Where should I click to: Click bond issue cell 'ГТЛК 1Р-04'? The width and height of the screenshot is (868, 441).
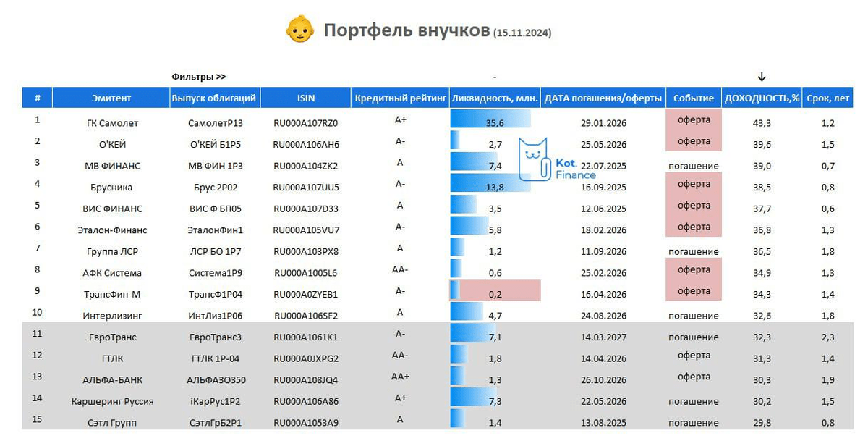pos(215,358)
